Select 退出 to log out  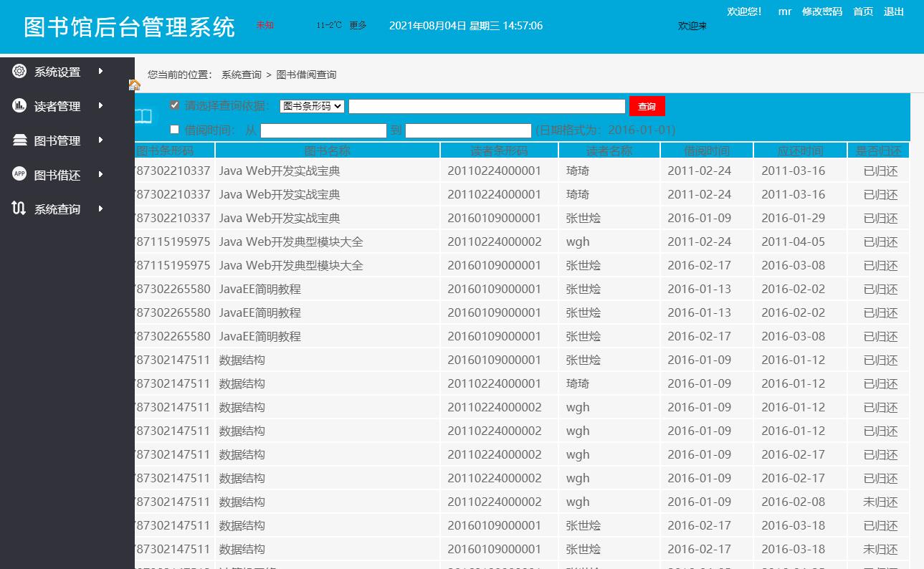tap(893, 11)
